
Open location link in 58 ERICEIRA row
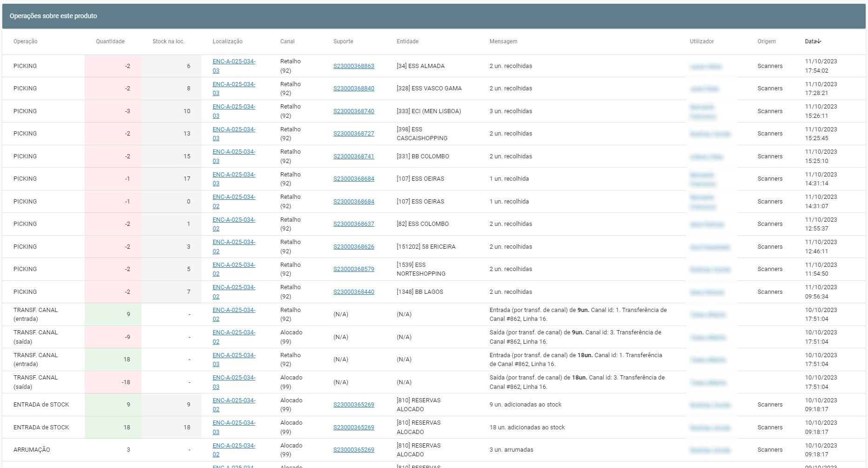pos(234,247)
